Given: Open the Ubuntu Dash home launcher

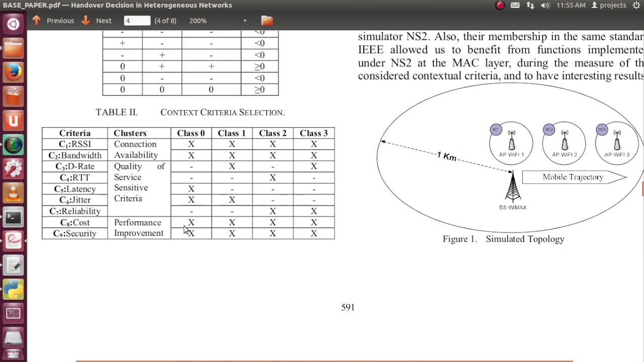Looking at the screenshot, I should tap(13, 24).
